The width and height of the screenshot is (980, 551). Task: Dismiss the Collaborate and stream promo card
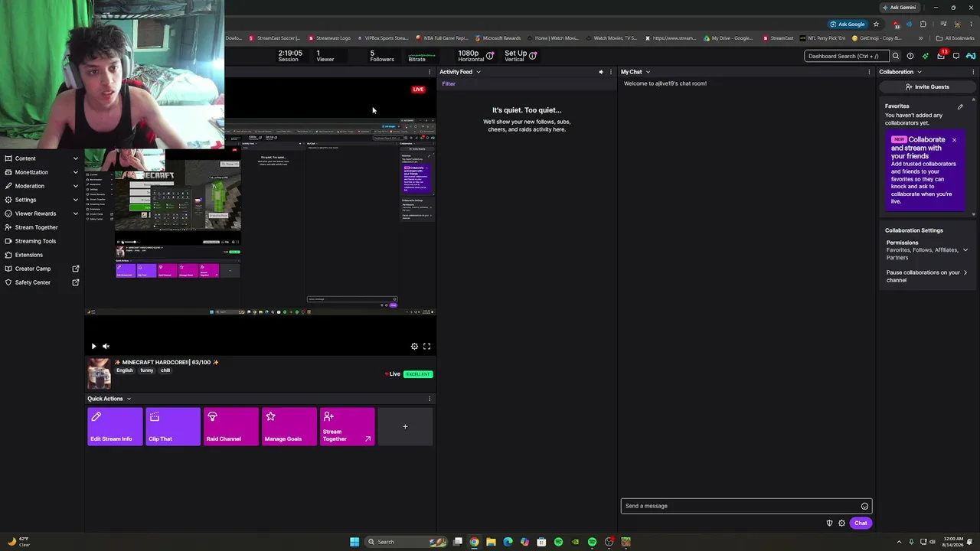pos(954,140)
